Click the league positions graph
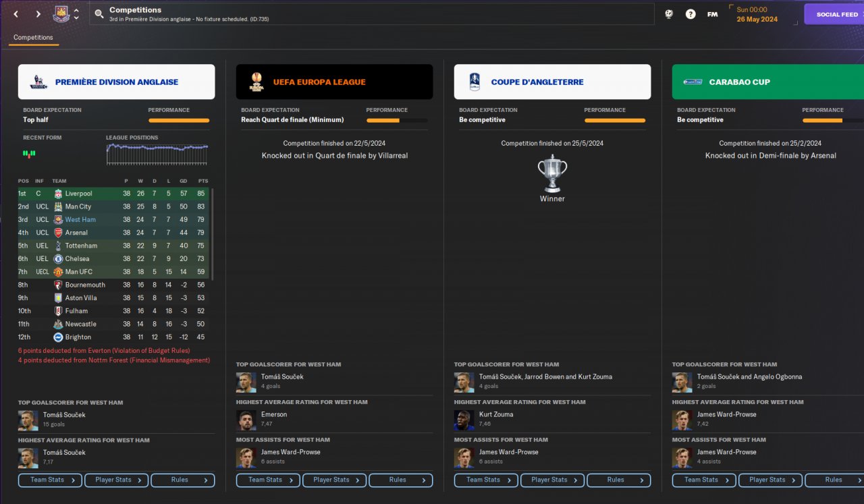Image resolution: width=864 pixels, height=504 pixels. [x=157, y=155]
